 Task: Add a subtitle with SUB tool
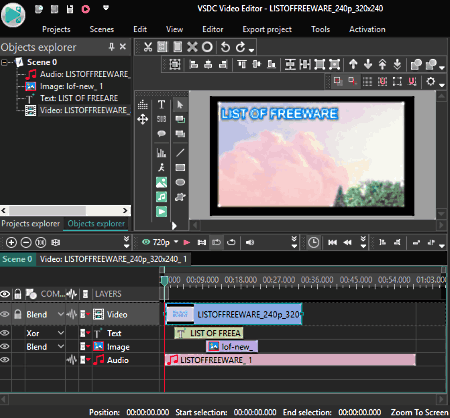[x=161, y=119]
